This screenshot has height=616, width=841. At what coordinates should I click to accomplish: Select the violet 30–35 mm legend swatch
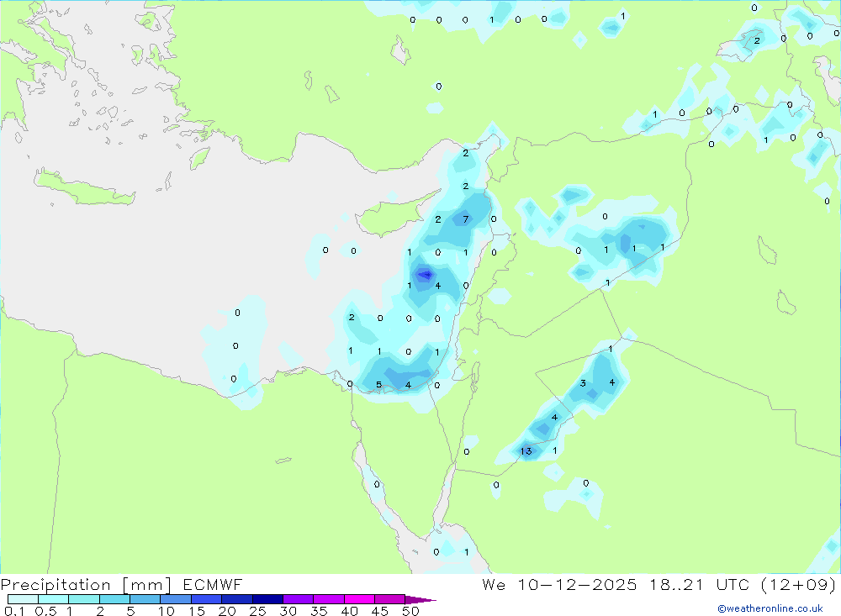[x=298, y=599]
